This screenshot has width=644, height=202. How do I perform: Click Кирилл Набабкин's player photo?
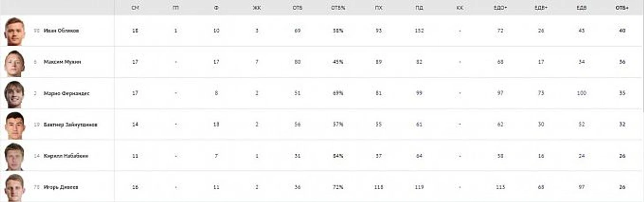click(15, 156)
